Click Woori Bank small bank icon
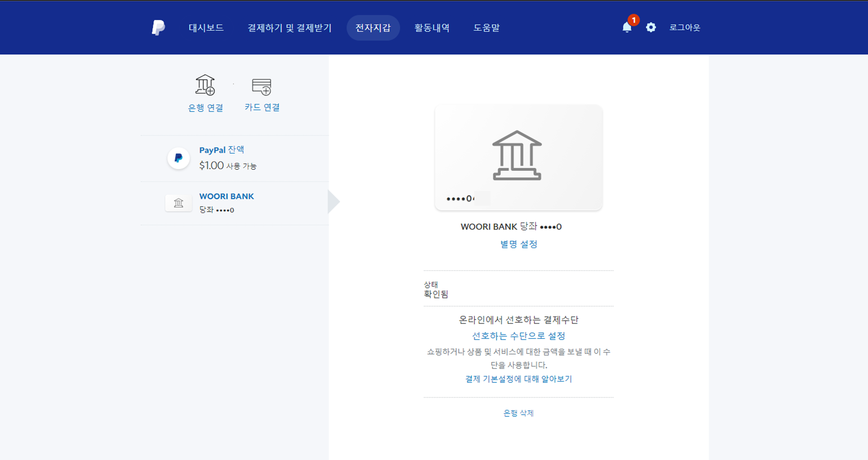 [x=178, y=203]
